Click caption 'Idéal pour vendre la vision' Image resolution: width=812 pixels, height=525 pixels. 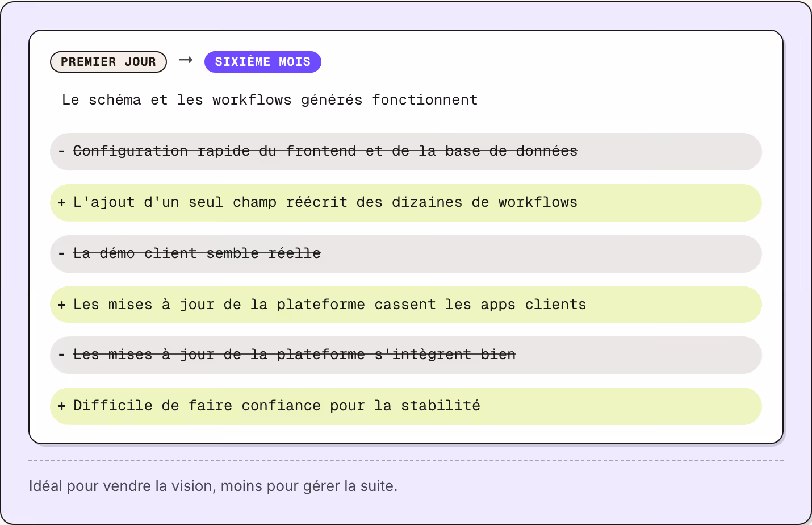click(x=213, y=486)
